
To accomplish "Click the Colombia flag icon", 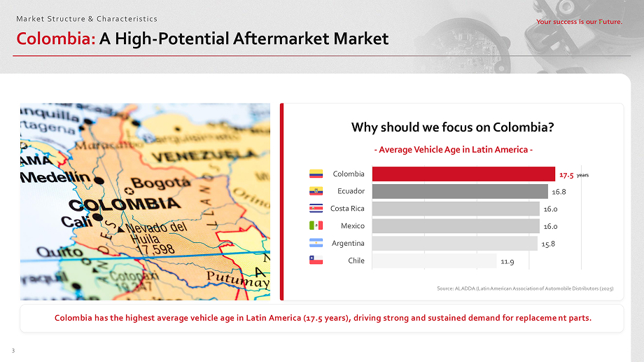I will coord(316,174).
